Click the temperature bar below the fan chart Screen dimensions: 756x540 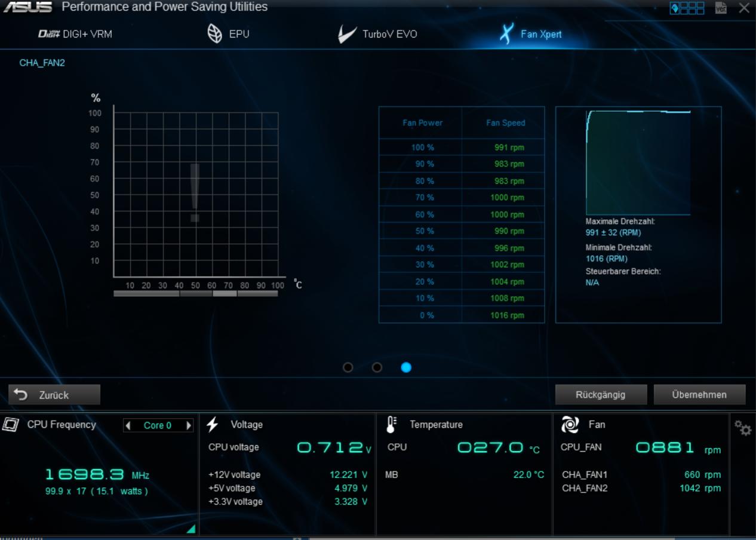click(196, 293)
